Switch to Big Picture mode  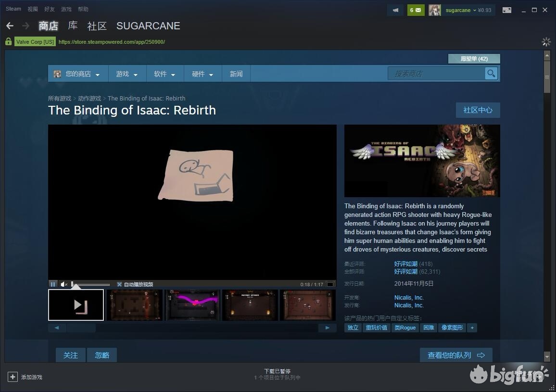[506, 10]
